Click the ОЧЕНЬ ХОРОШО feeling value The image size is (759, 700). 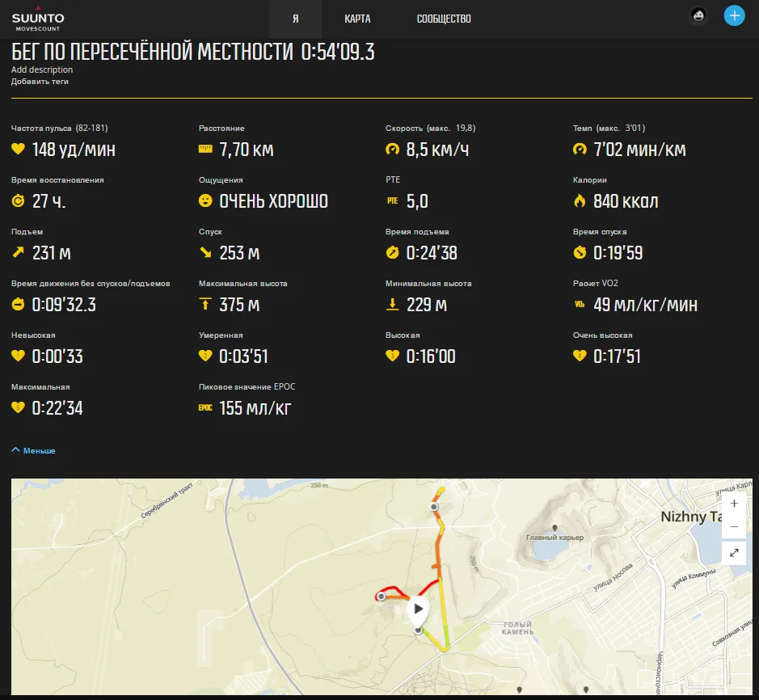point(273,201)
